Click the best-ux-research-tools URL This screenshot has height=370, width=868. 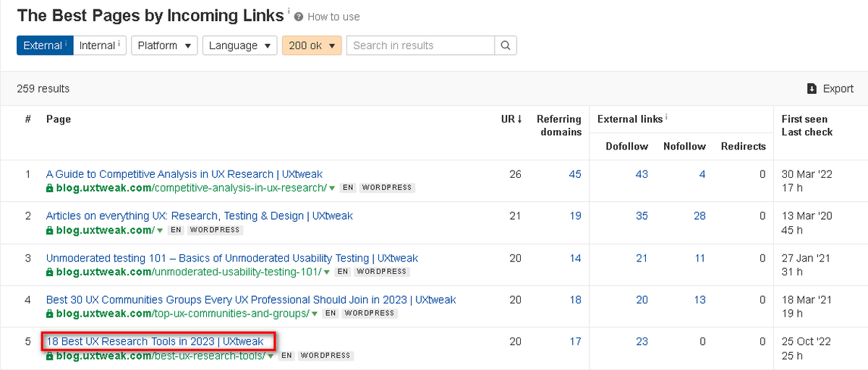161,356
